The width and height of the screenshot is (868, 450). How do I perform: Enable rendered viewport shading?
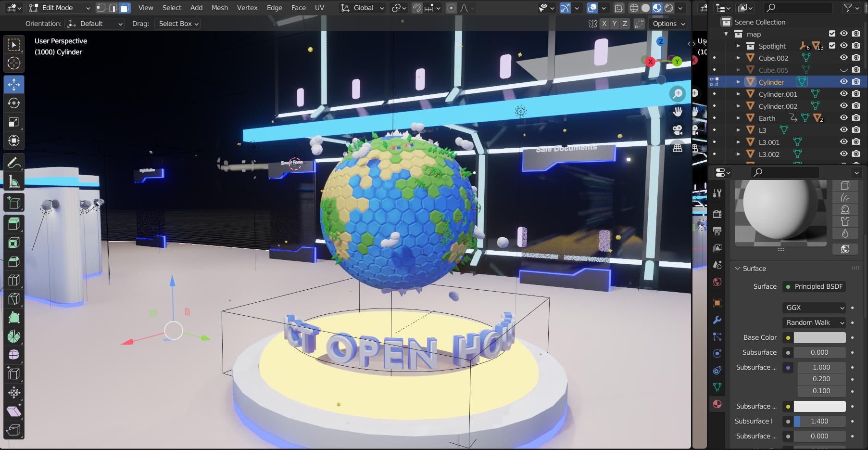click(x=669, y=8)
